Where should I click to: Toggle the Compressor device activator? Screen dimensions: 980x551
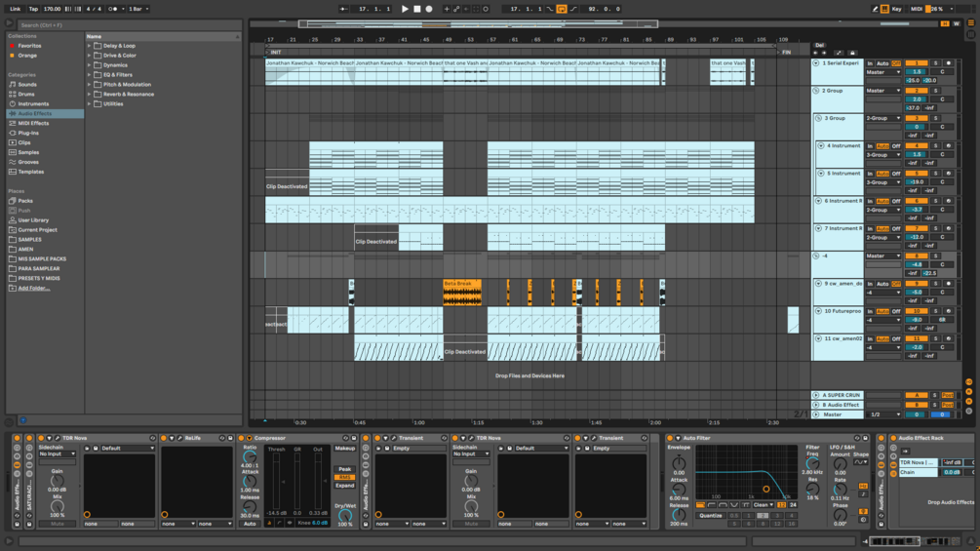pyautogui.click(x=241, y=438)
